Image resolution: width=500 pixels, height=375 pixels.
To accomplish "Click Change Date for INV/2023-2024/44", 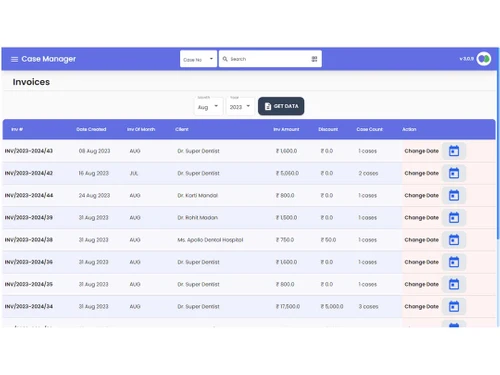I will click(x=421, y=195).
